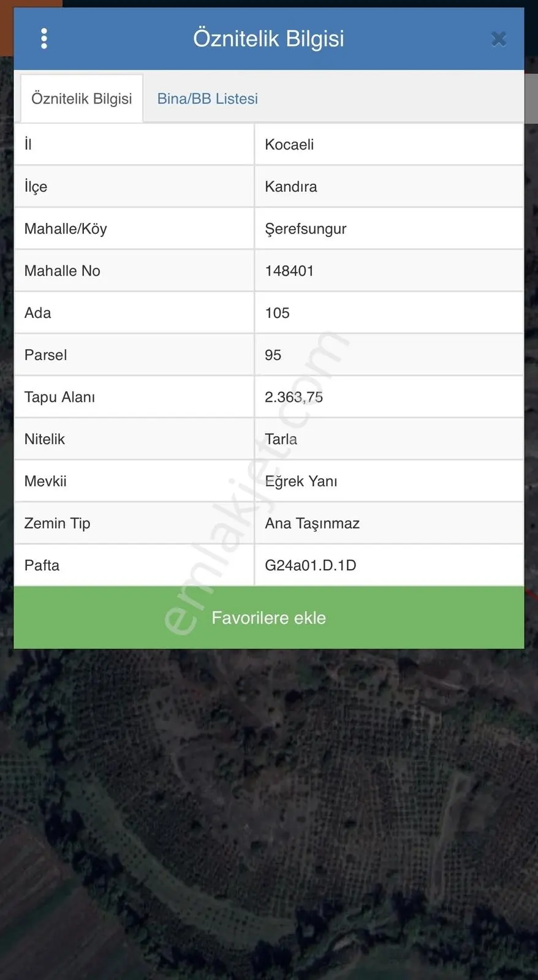Select the Öznitelik Bilgisi tab
Viewport: 538px width, 980px height.
pos(81,99)
